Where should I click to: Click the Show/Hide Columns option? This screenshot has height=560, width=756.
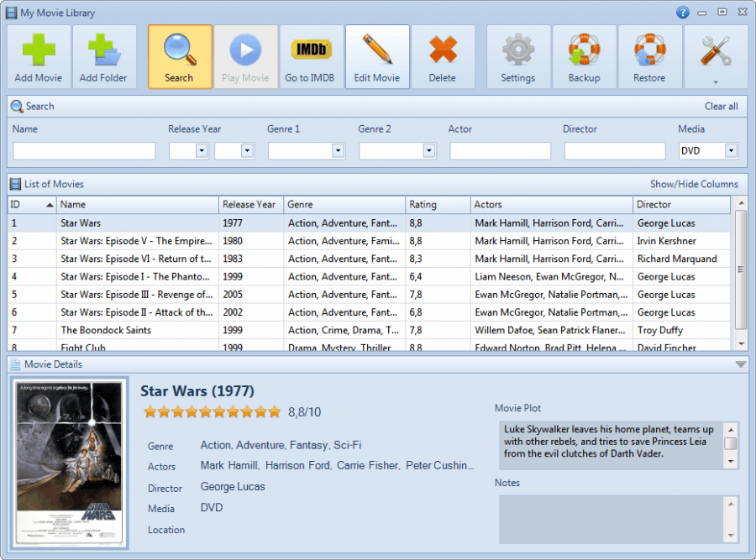coord(696,184)
